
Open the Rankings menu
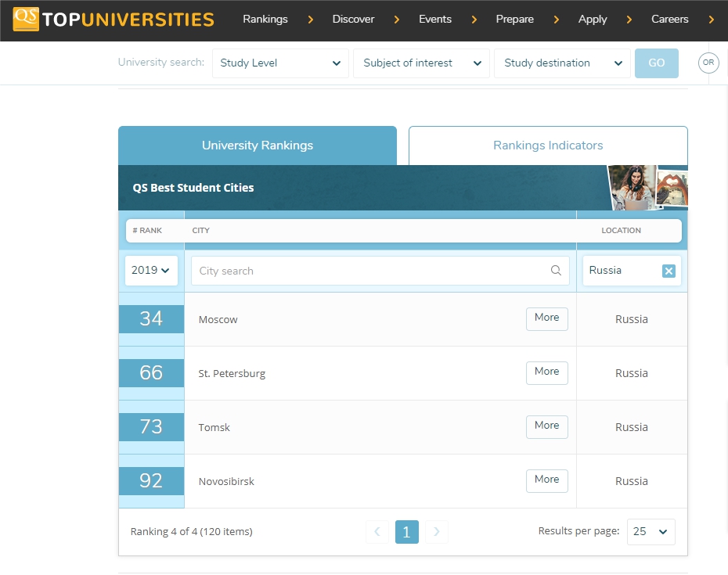click(265, 19)
